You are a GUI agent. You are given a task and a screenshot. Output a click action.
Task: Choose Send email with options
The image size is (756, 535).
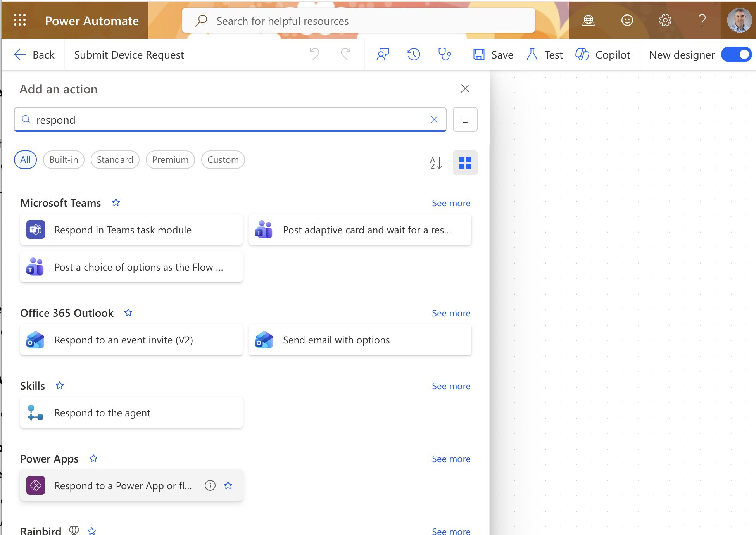coord(360,340)
